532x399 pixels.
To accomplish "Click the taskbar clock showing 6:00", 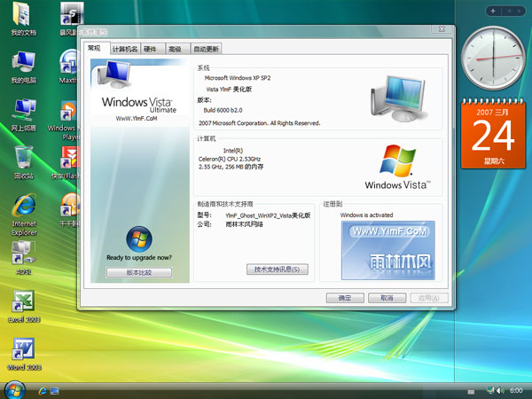I will 516,390.
